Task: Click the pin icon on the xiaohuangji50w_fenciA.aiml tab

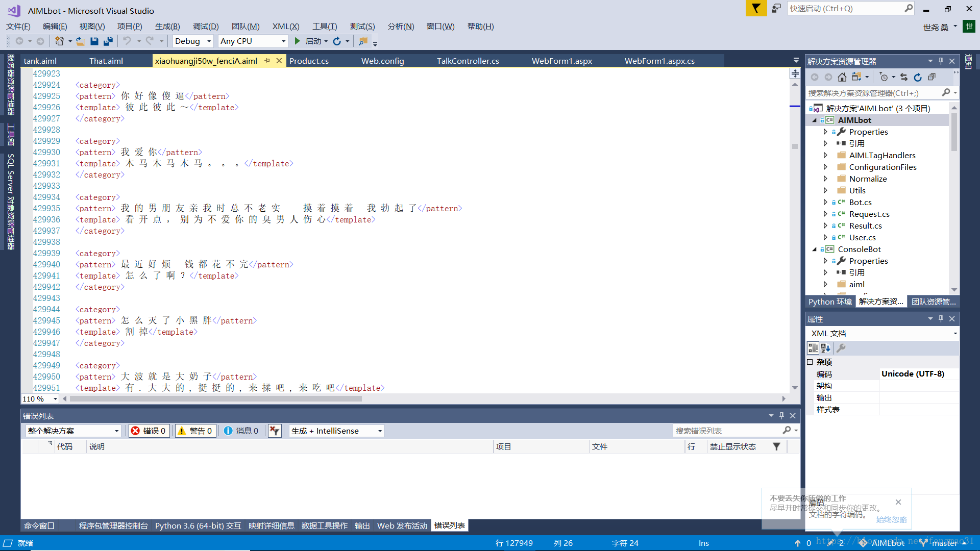Action: coord(267,61)
